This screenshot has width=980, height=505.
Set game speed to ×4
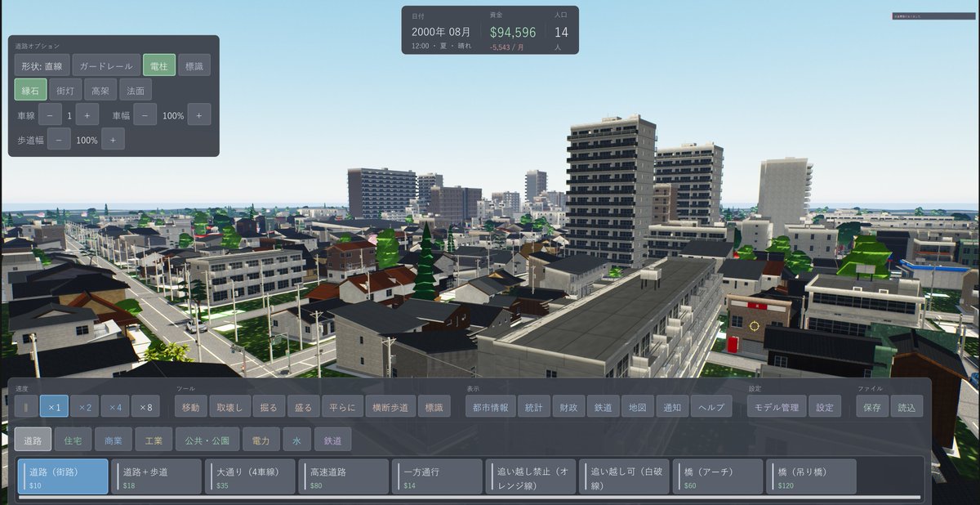pyautogui.click(x=115, y=406)
